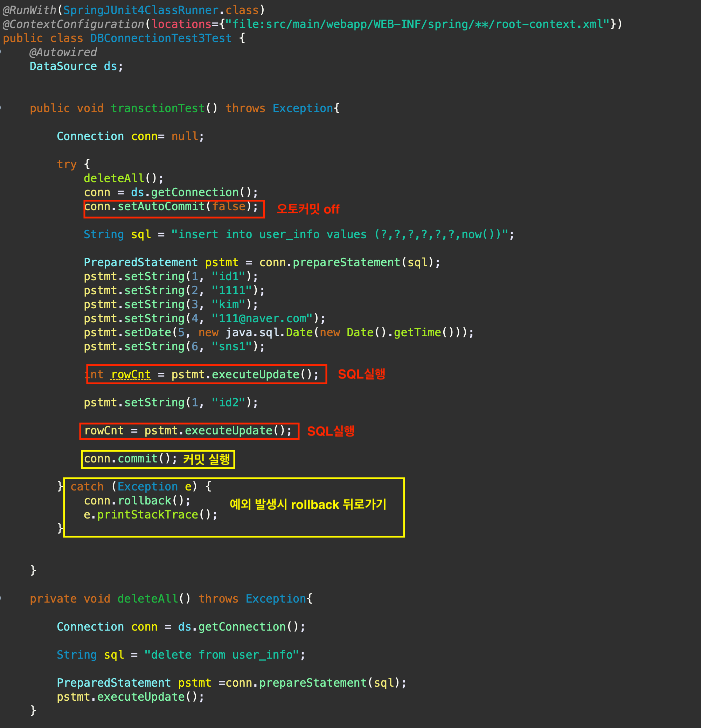This screenshot has width=701, height=728.
Task: Collapse fold marker beside private deleteAll method
Action: [x=1, y=599]
